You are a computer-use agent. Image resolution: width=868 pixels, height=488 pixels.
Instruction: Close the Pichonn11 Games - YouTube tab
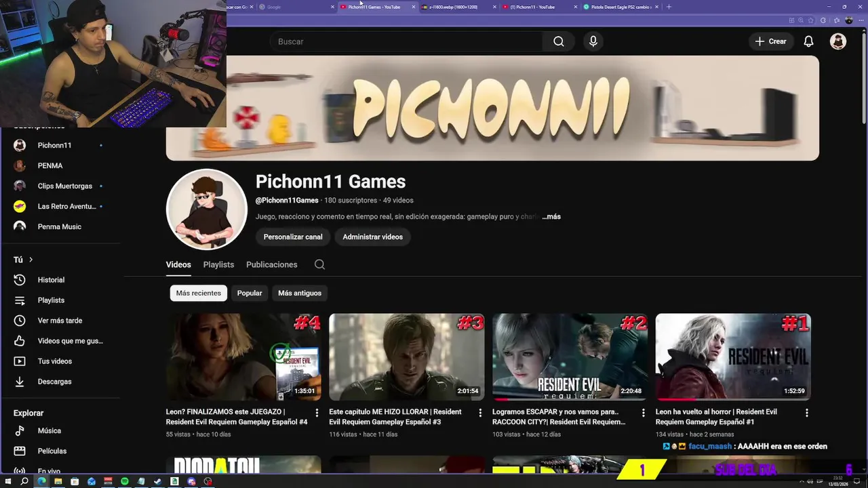414,7
